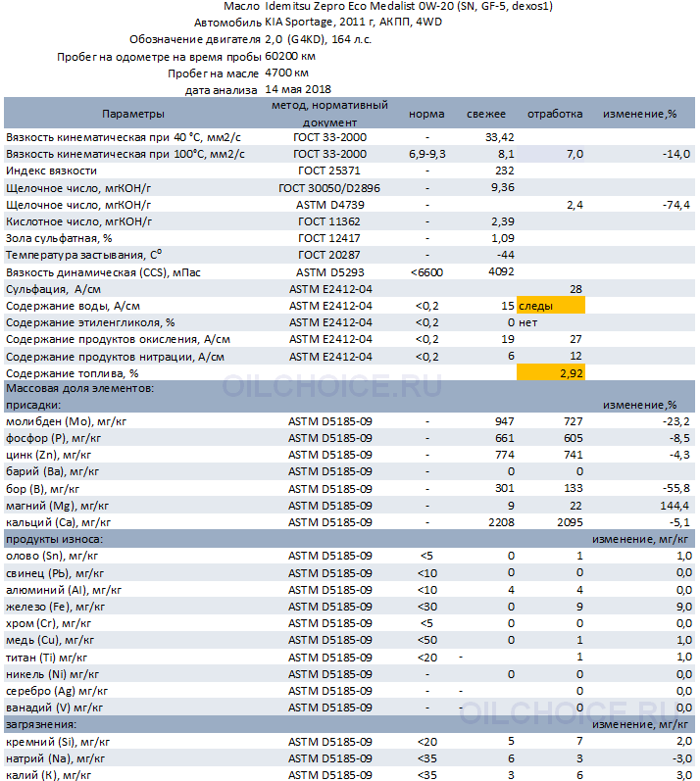This screenshot has width=700, height=781.
Task: Select method cell 'ГОСТ 25371'
Action: pos(328,171)
